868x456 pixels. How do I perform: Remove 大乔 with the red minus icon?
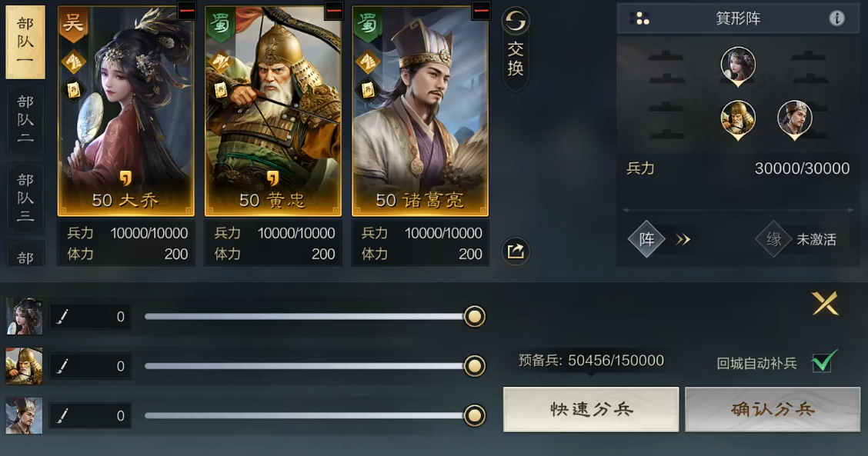(187, 11)
